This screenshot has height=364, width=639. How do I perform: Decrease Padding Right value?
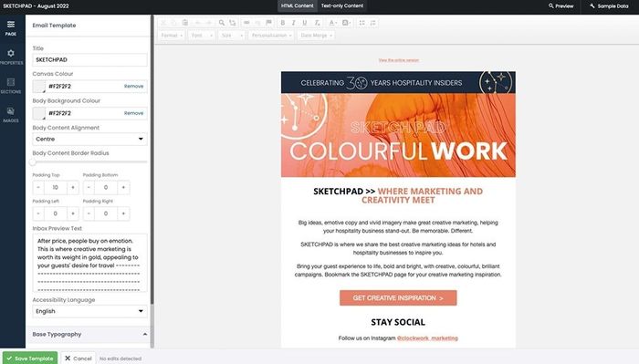pos(89,213)
